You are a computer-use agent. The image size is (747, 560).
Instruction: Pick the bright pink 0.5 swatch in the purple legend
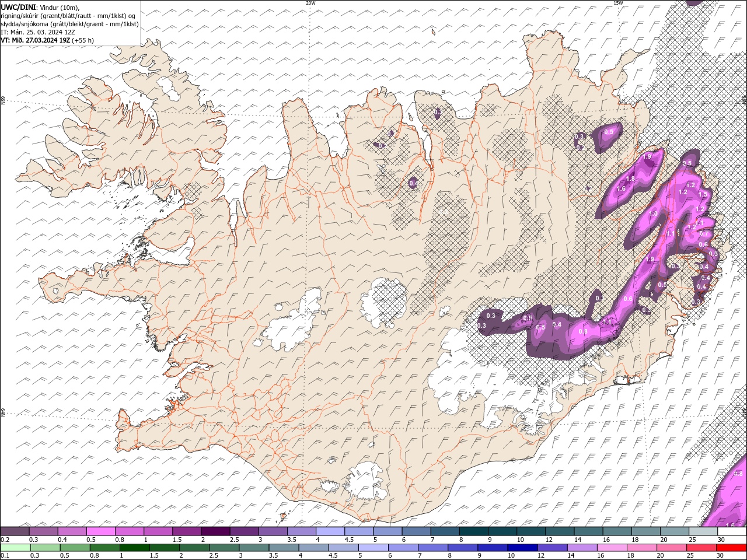tap(101, 531)
